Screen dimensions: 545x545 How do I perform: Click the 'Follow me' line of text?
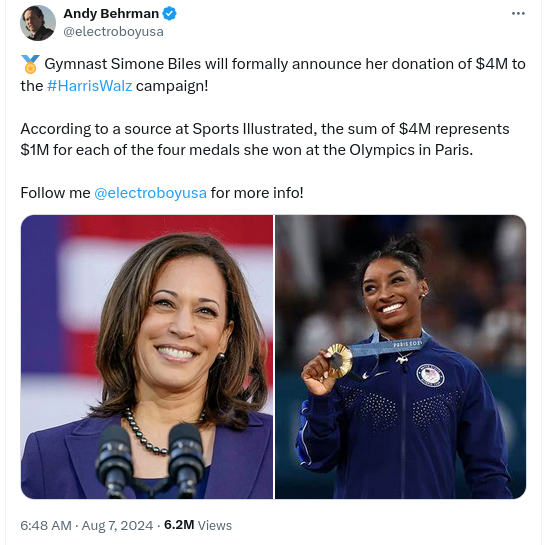[x=162, y=193]
